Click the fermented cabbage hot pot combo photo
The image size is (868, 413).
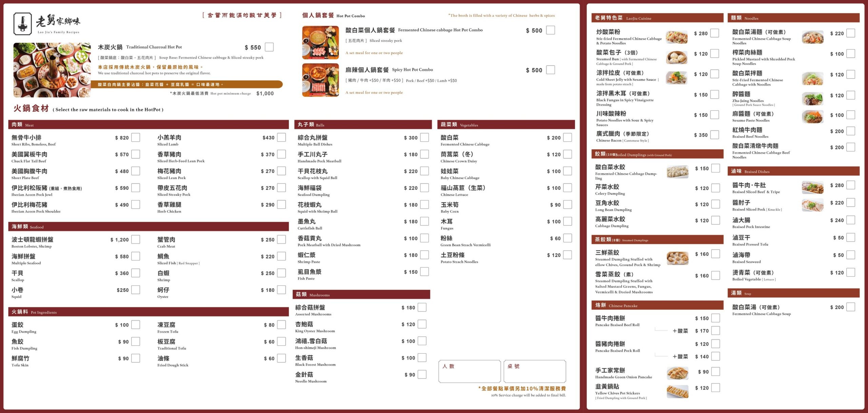[320, 43]
